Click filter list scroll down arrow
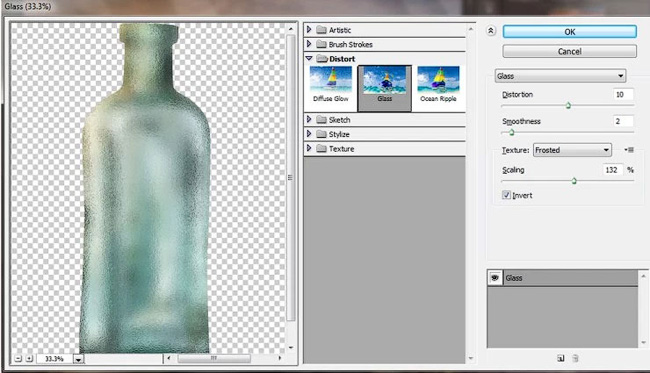Viewport: 650px width, 373px height. click(471, 358)
